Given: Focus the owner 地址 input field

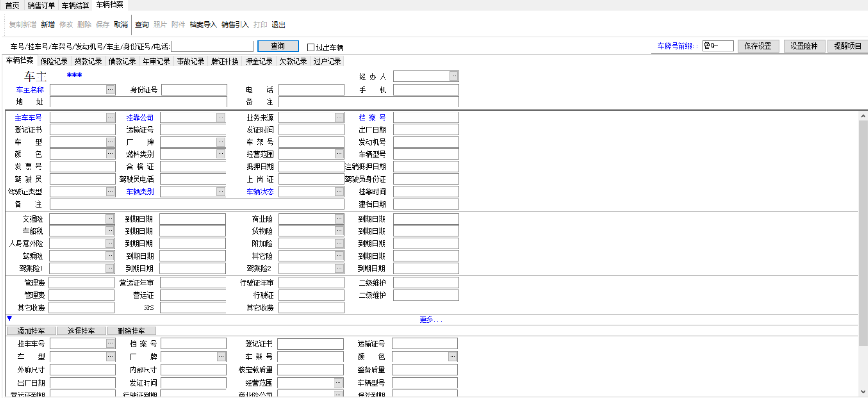Looking at the screenshot, I should click(x=139, y=102).
